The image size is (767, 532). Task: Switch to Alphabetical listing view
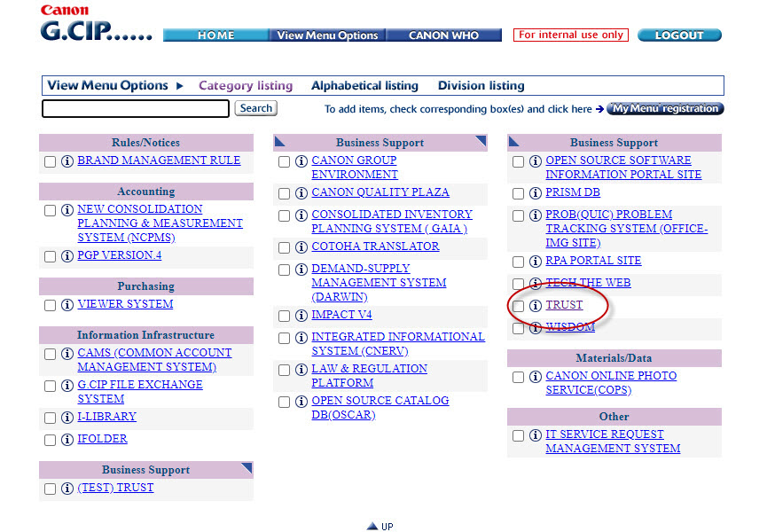[x=365, y=86]
